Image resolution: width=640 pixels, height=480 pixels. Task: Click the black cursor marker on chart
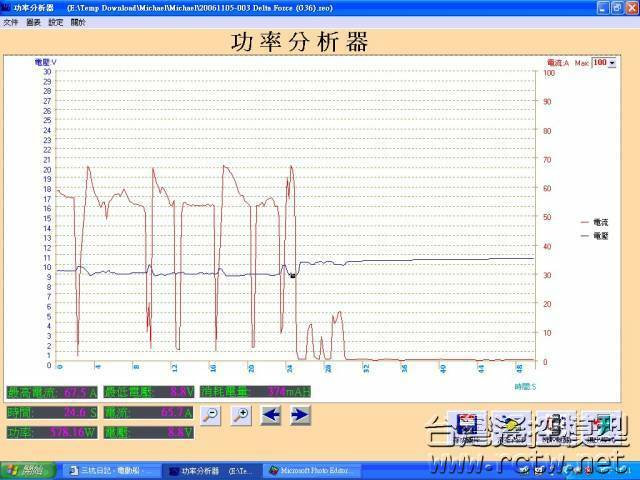coord(293,275)
